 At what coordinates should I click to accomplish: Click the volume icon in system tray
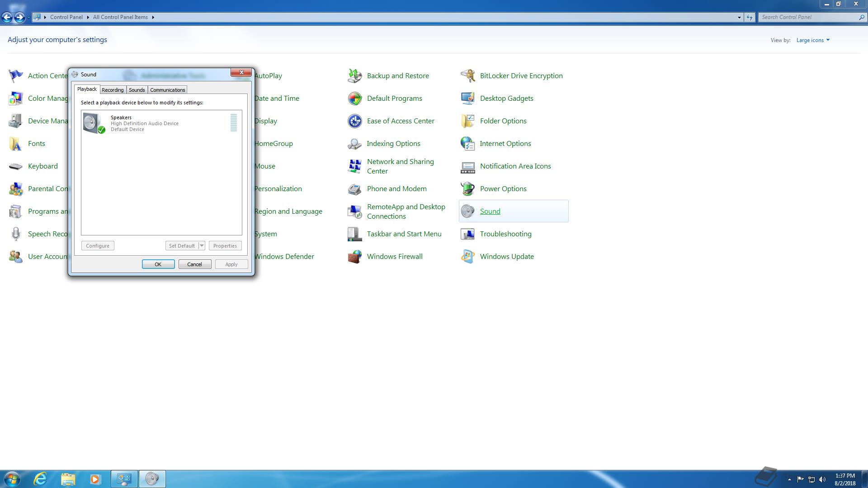pos(822,479)
